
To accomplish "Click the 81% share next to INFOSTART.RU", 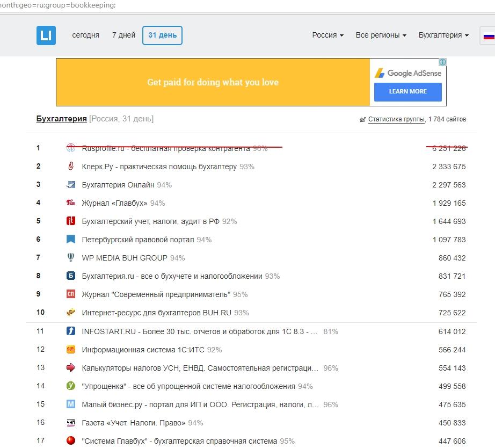I will (331, 331).
